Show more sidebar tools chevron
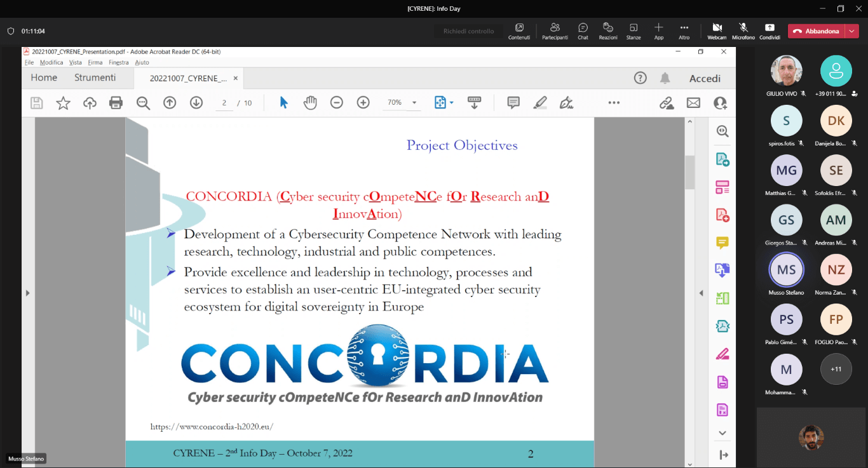Image resolution: width=868 pixels, height=468 pixels. (x=722, y=433)
